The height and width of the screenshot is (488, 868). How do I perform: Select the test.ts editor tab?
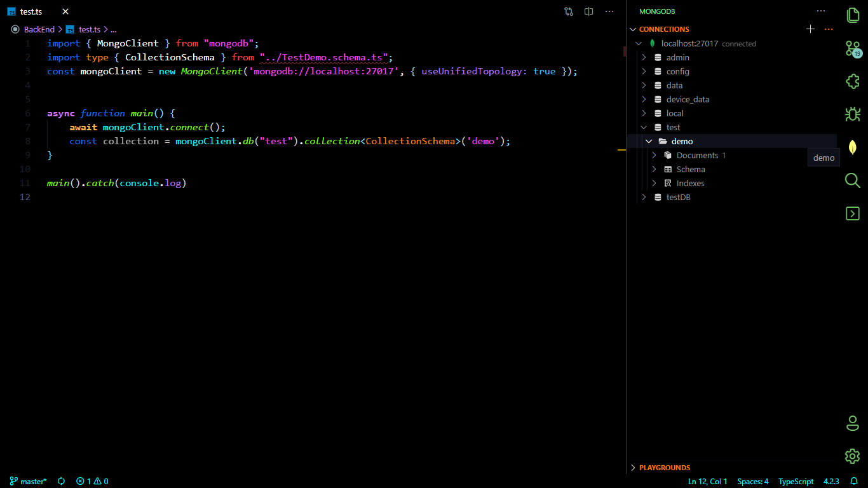pos(38,11)
